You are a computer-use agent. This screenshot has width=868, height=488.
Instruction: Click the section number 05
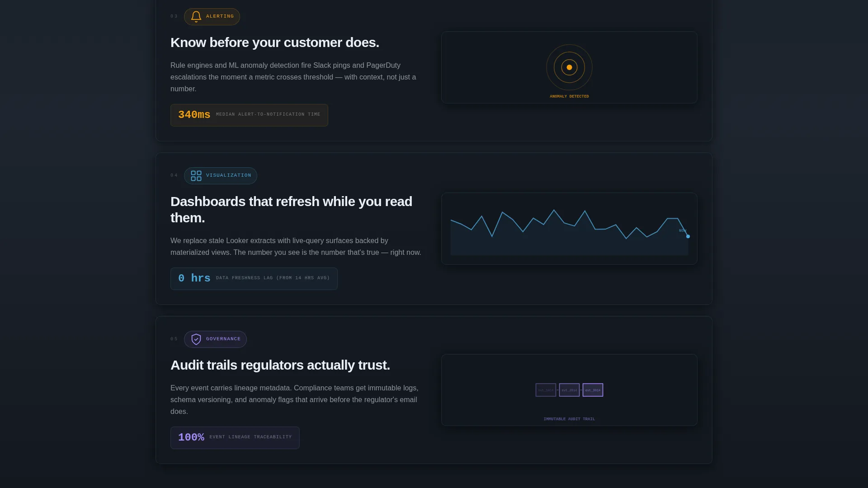click(174, 339)
